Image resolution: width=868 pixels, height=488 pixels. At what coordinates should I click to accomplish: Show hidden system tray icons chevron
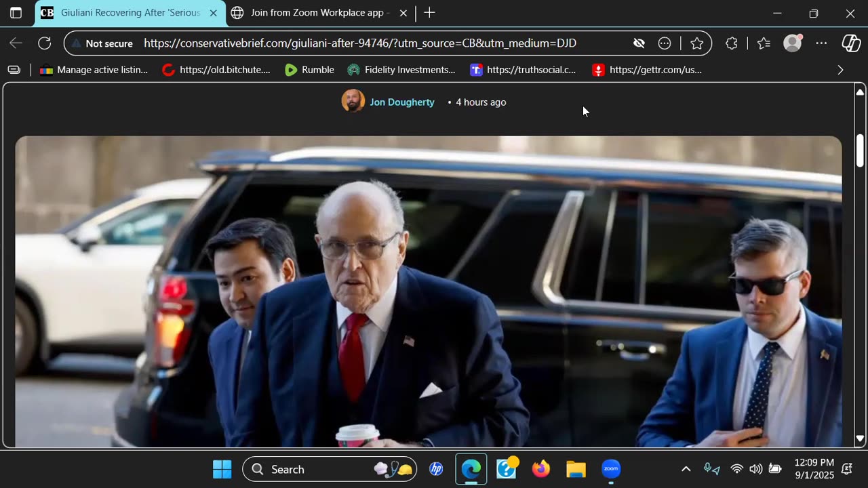(x=686, y=469)
